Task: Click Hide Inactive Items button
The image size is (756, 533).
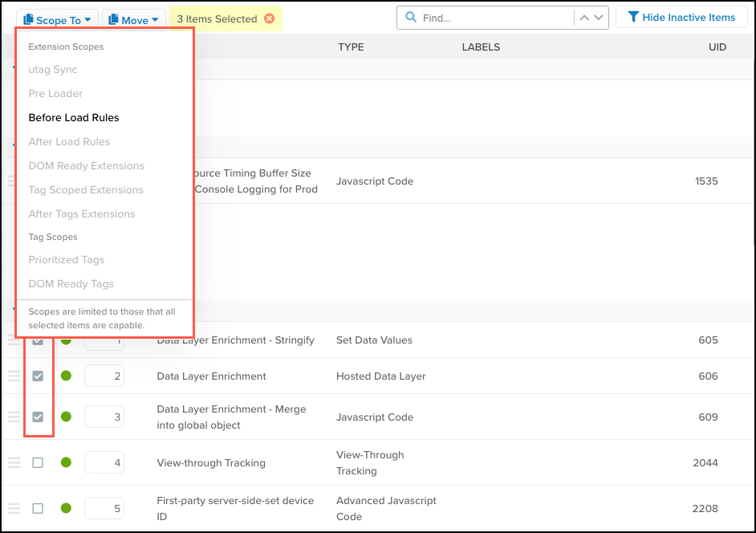Action: point(681,18)
